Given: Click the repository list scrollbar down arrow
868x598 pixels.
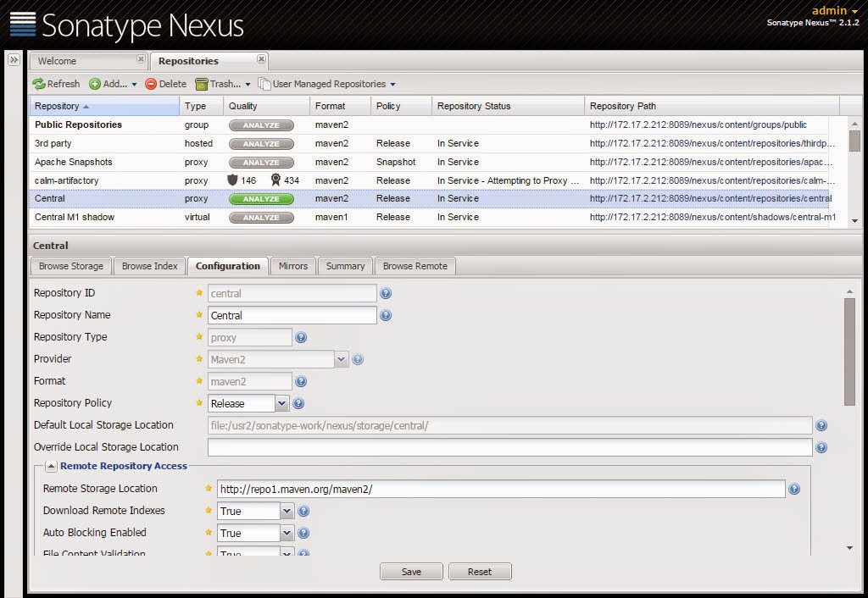Looking at the screenshot, I should click(x=855, y=221).
